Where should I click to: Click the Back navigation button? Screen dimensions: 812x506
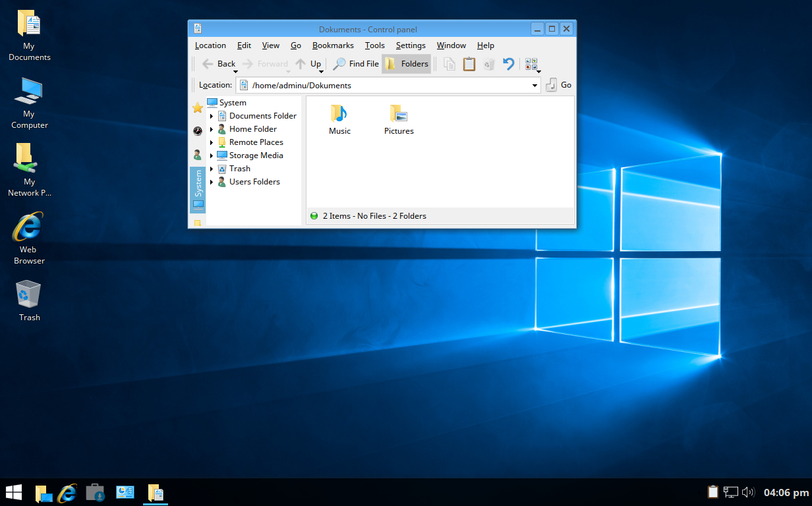pos(219,64)
